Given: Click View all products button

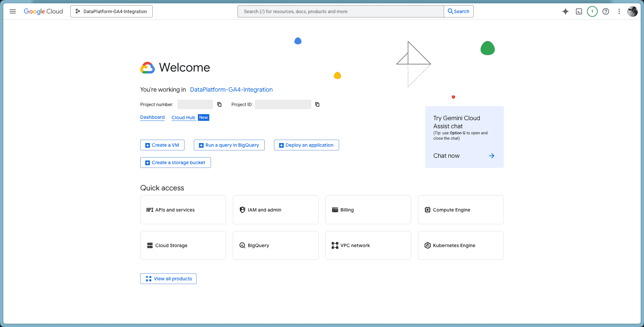Looking at the screenshot, I should [168, 279].
